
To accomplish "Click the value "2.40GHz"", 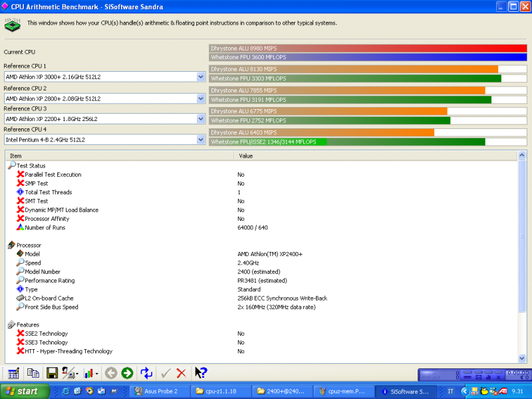I will 248,263.
